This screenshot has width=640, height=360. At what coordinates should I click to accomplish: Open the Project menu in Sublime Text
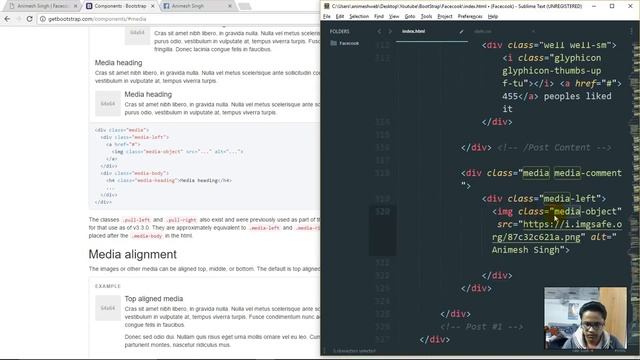(444, 16)
